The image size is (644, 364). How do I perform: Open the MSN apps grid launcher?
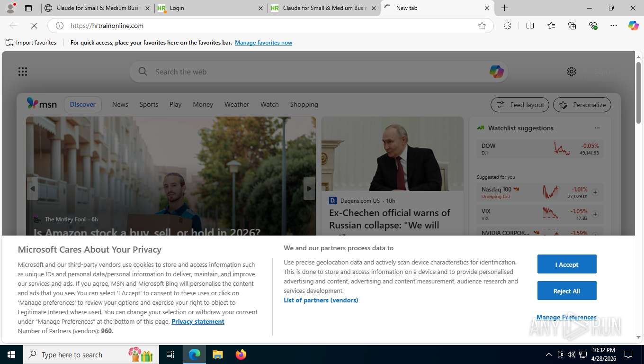pyautogui.click(x=23, y=72)
